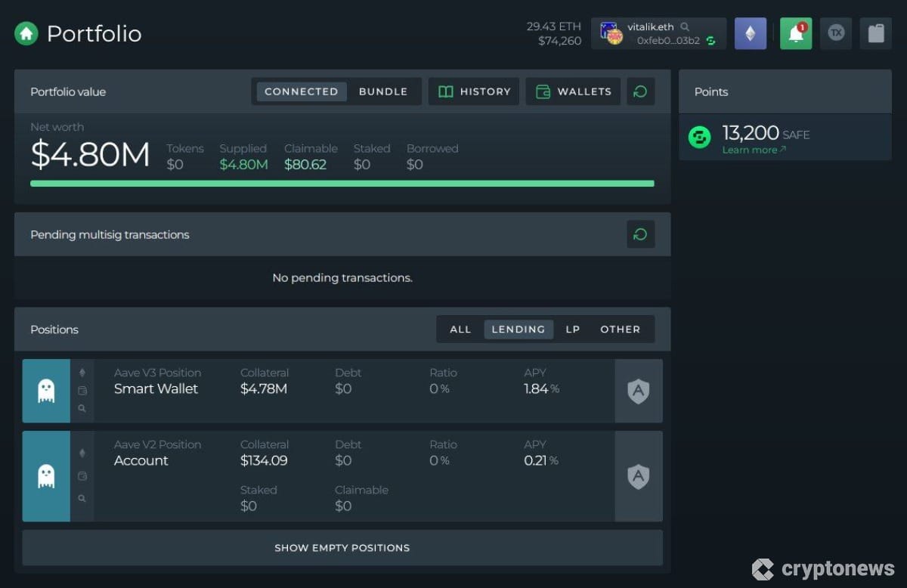Show all positions with ALL filter
This screenshot has height=588, width=907.
pyautogui.click(x=460, y=330)
